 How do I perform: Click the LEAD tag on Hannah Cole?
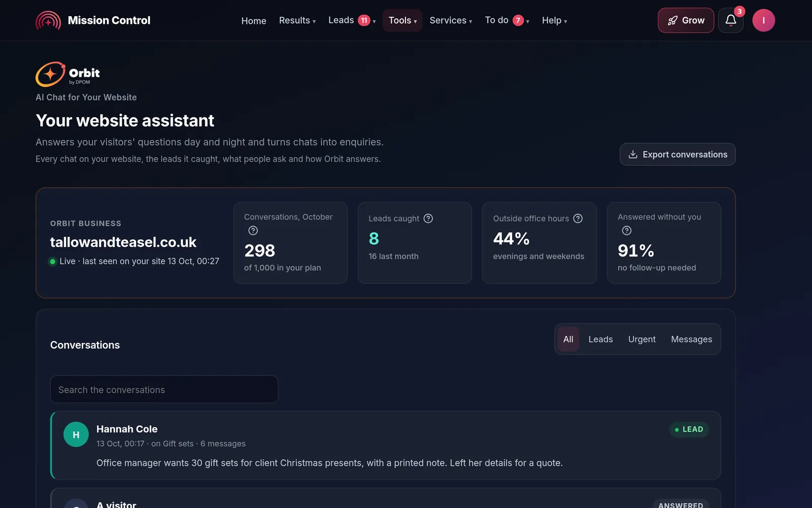click(x=689, y=429)
